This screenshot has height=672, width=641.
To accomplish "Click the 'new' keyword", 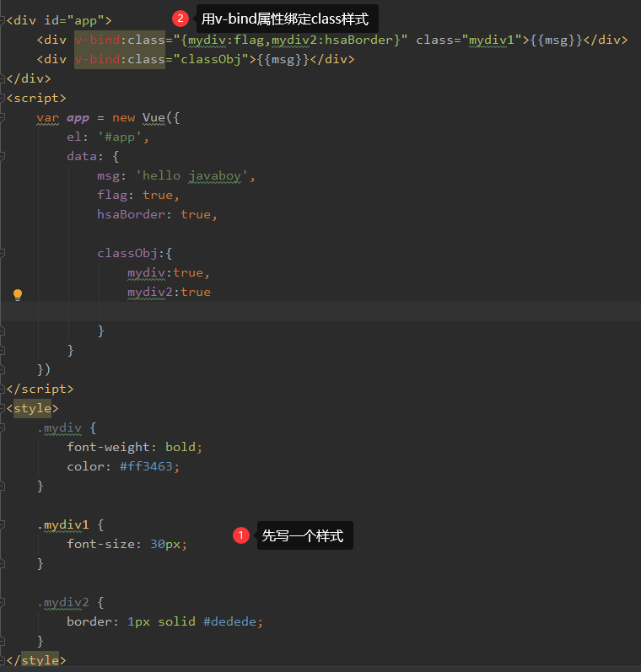I will click(x=123, y=118).
